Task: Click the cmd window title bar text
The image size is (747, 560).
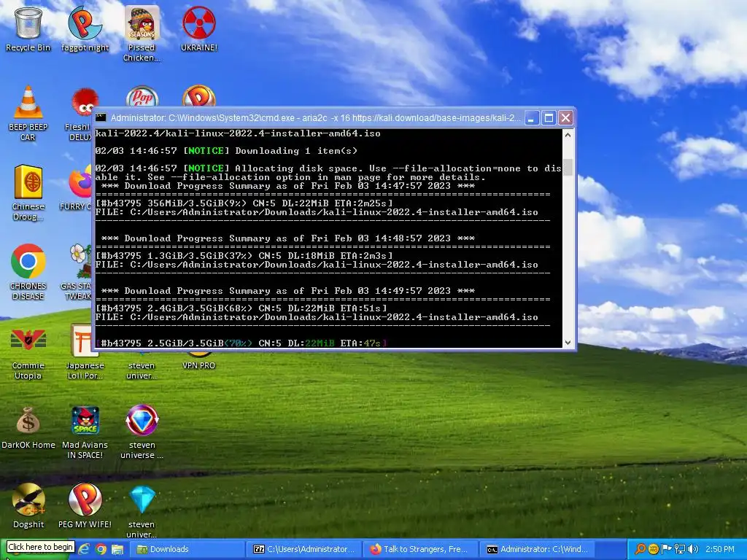Action: (315, 117)
